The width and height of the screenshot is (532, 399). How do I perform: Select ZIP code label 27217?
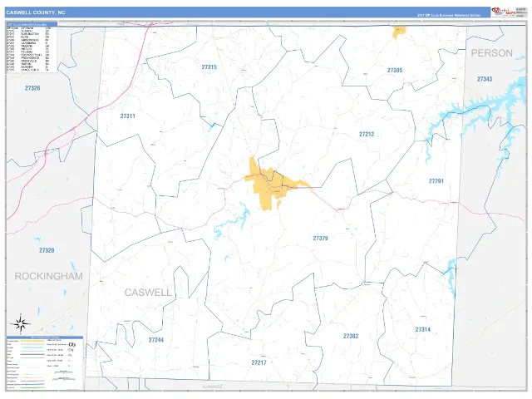[259, 362]
